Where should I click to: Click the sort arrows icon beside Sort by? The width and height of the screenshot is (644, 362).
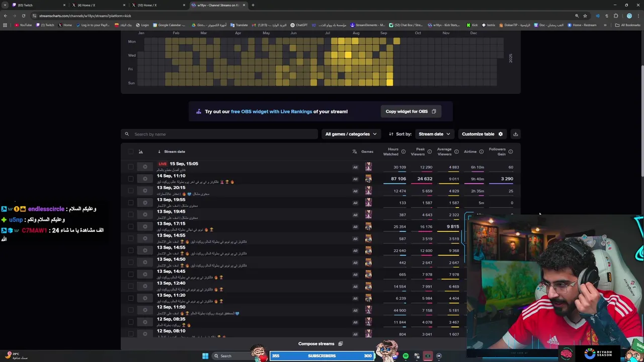pyautogui.click(x=391, y=134)
